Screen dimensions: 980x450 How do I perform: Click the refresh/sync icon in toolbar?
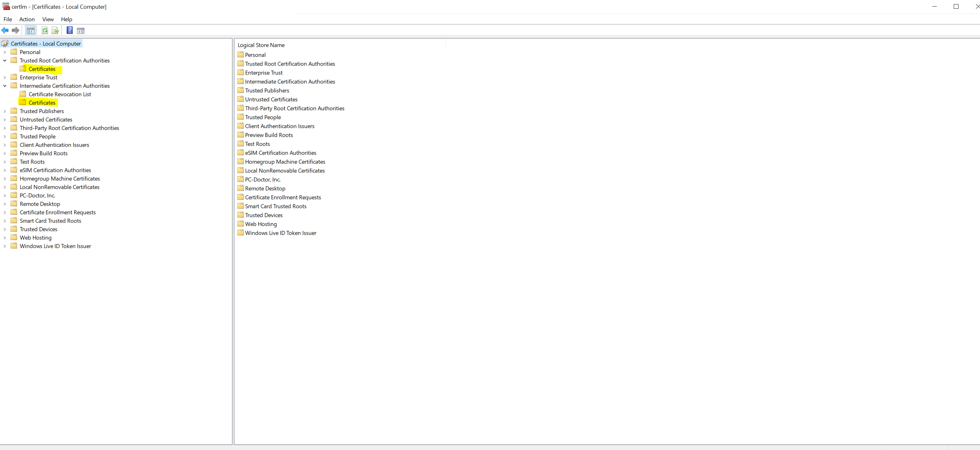44,30
